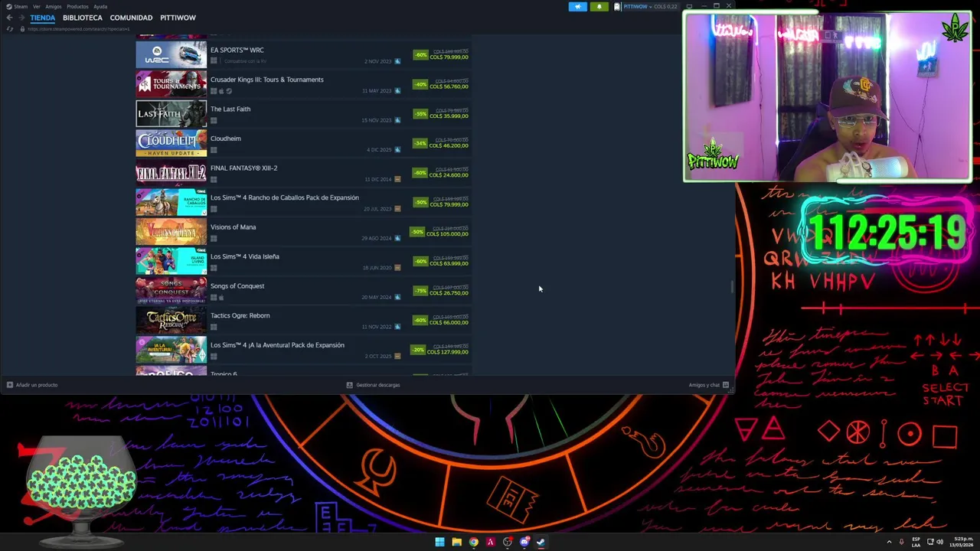The width and height of the screenshot is (980, 551).
Task: Click the Apple platform icon under Crusader Kings III
Action: [x=221, y=91]
